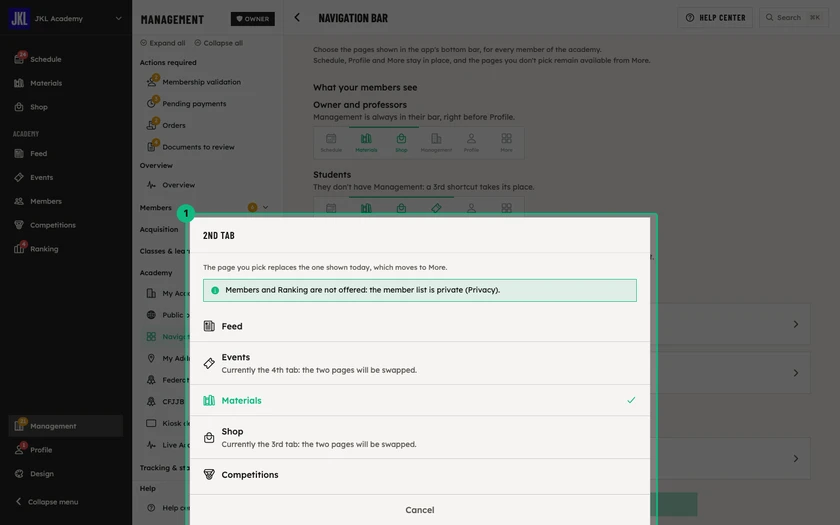Collapse the left sidebar menu

click(x=47, y=502)
